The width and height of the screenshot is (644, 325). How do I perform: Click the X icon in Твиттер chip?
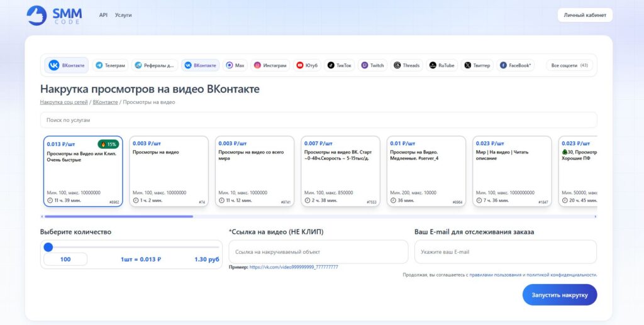coord(467,65)
